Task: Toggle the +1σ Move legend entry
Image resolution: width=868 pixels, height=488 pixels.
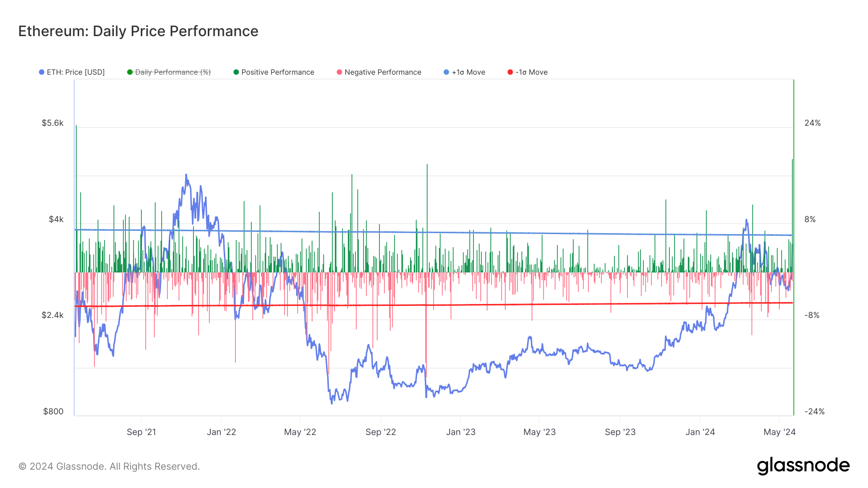Action: pos(464,72)
